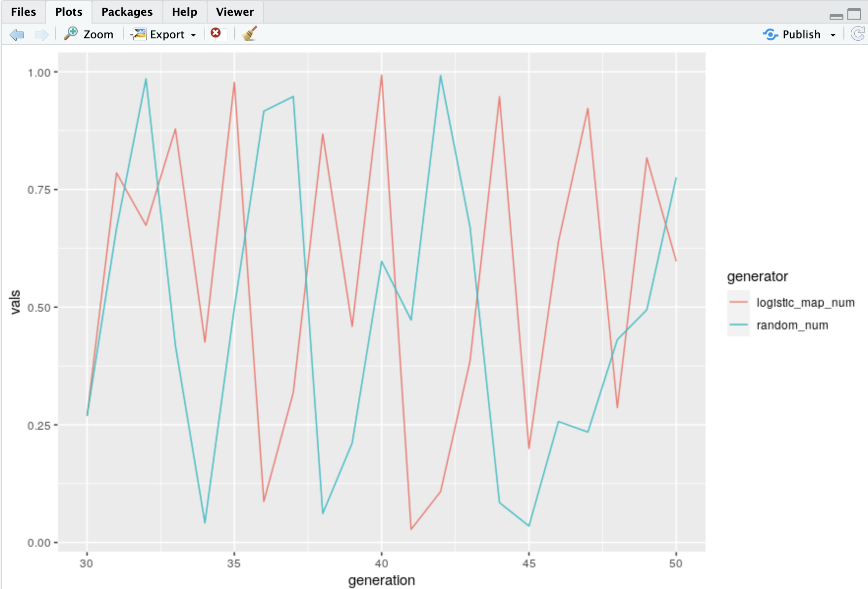Show the Viewer tab
Screen dimensions: 868x589
coord(235,12)
